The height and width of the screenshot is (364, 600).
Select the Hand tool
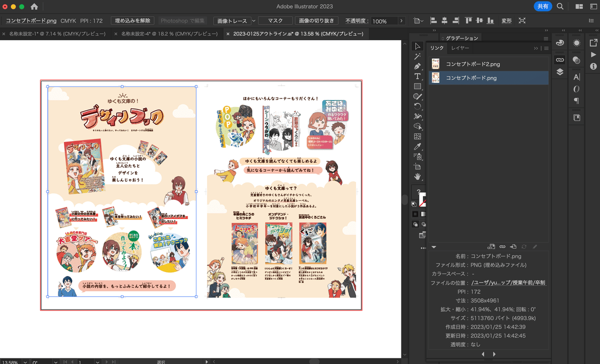[x=417, y=176]
